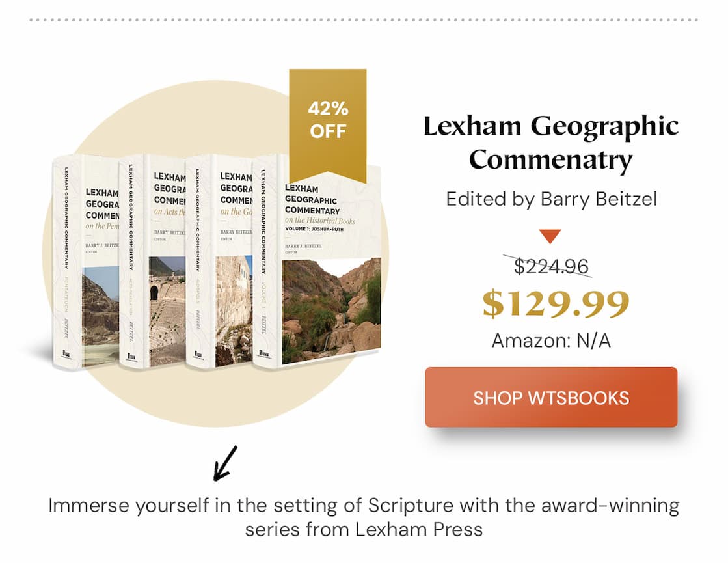Click the dotted divider line at top
The image size is (728, 563).
click(x=364, y=20)
